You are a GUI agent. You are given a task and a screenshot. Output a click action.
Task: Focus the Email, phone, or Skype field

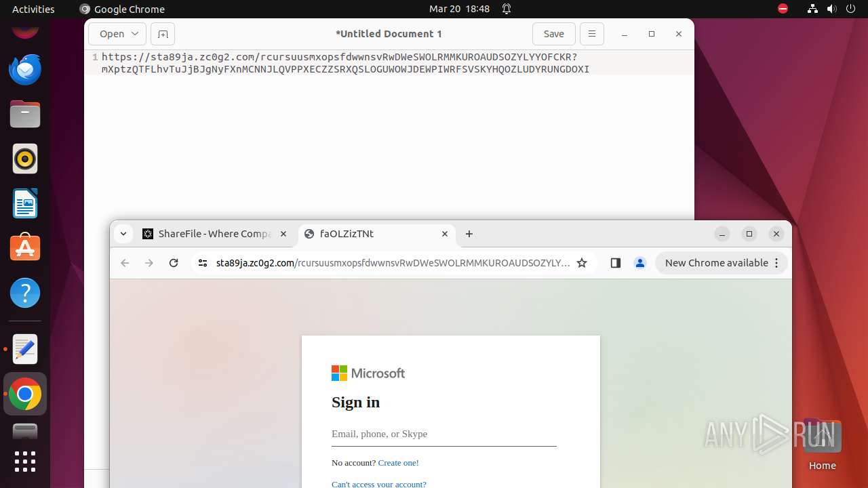coord(444,434)
